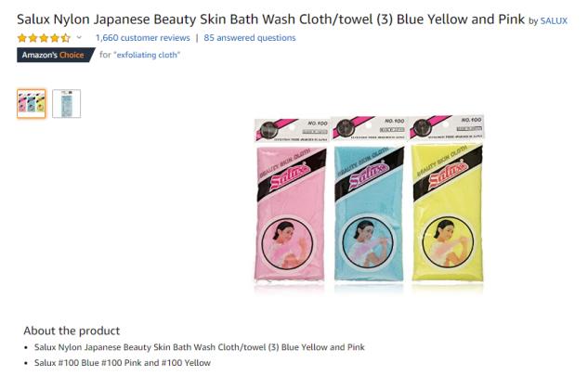Select the single blue package thumbnail
Viewport: 588px width, 376px height.
click(x=66, y=103)
